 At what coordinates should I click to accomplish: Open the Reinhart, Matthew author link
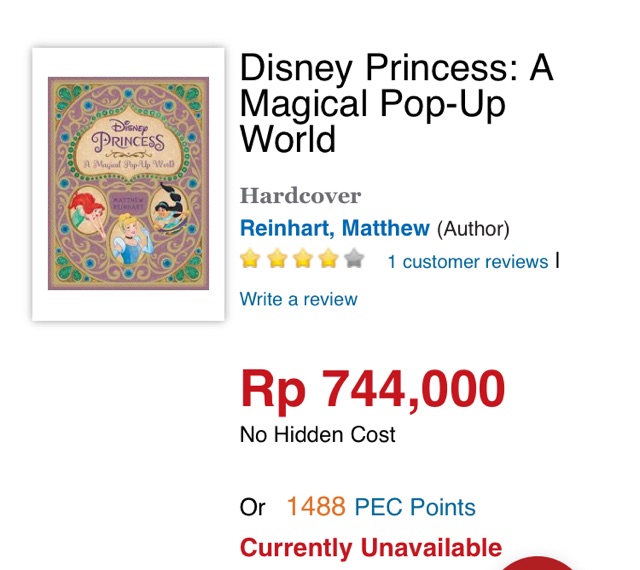pyautogui.click(x=335, y=229)
